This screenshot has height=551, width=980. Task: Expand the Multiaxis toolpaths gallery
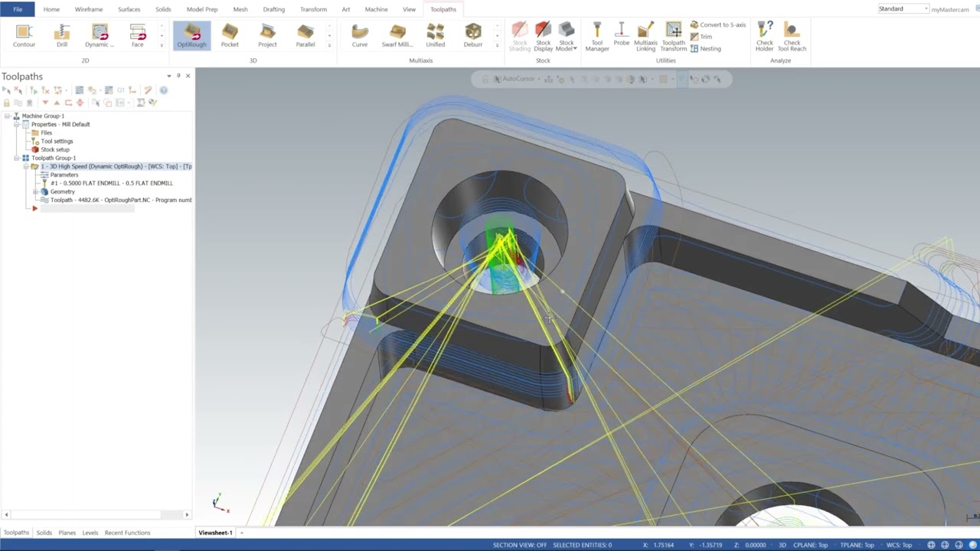(x=497, y=47)
